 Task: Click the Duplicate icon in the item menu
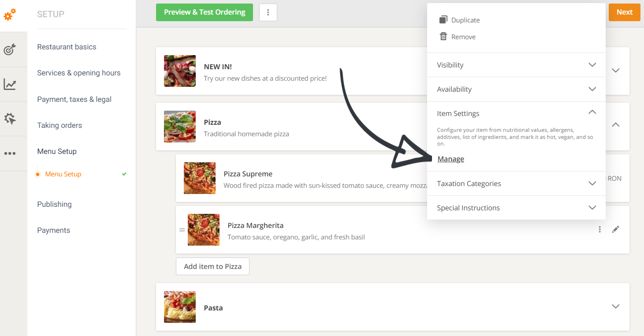tap(443, 19)
